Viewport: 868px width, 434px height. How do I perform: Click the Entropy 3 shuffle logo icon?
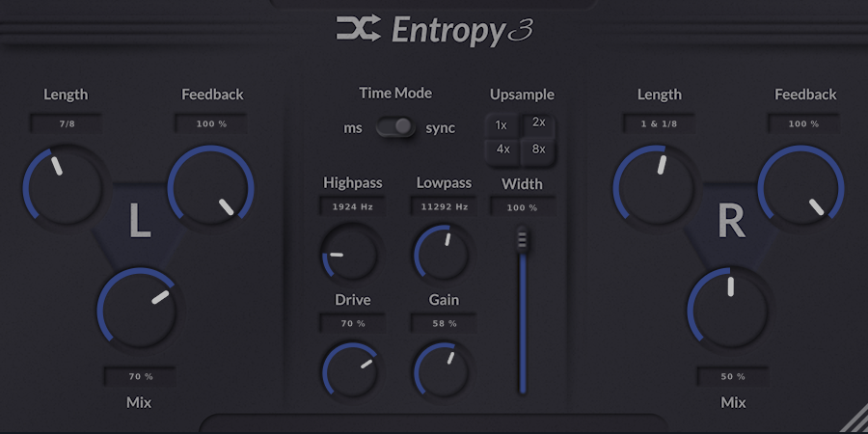tap(358, 28)
